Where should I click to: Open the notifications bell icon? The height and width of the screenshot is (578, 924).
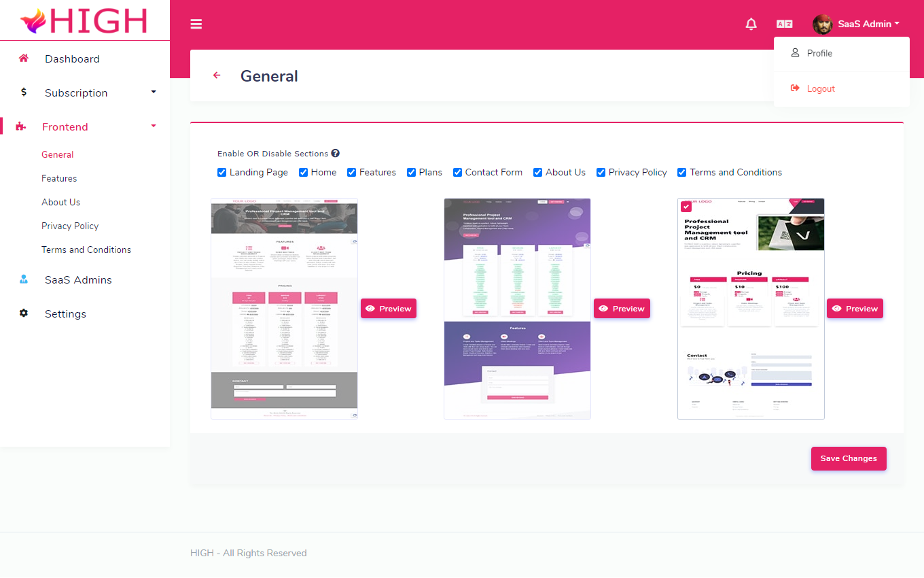point(751,24)
